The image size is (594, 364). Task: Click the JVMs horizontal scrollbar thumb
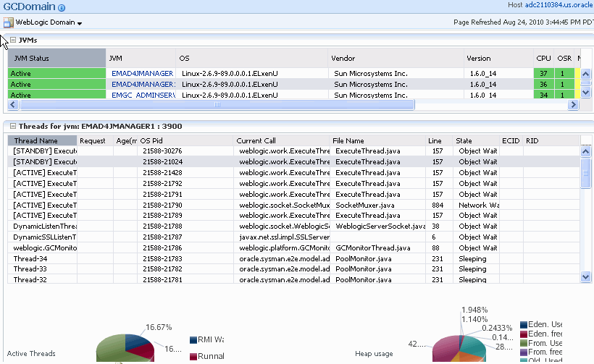(217, 104)
